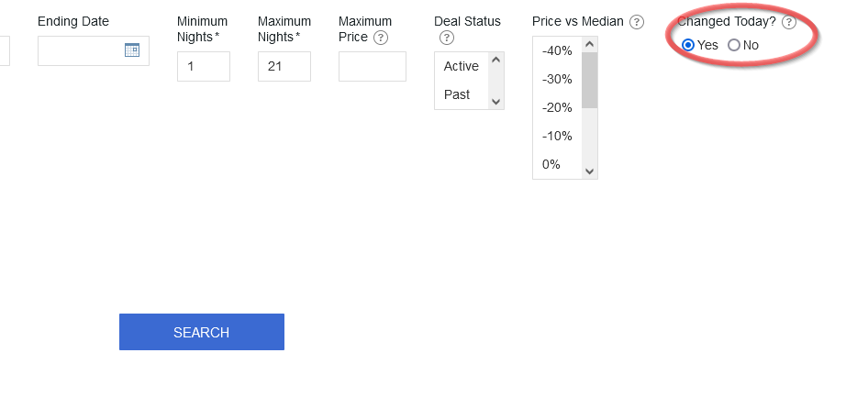Open the Ending Date calendar picker icon
868x397 pixels.
point(132,50)
